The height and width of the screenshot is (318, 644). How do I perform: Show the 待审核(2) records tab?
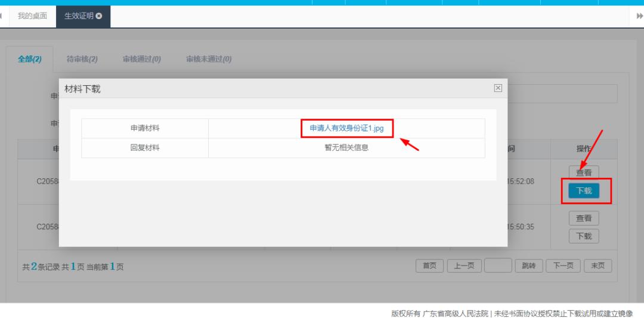(x=82, y=59)
